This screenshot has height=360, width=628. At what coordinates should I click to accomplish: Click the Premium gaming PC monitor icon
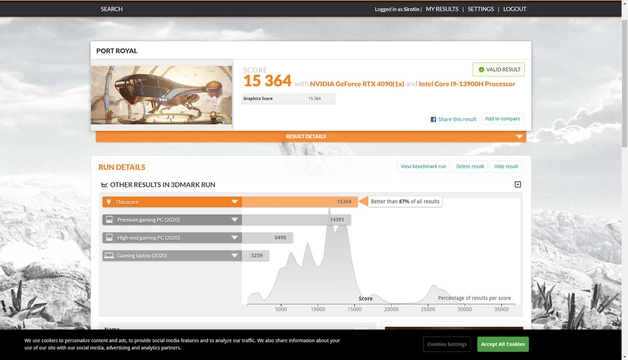coord(109,219)
